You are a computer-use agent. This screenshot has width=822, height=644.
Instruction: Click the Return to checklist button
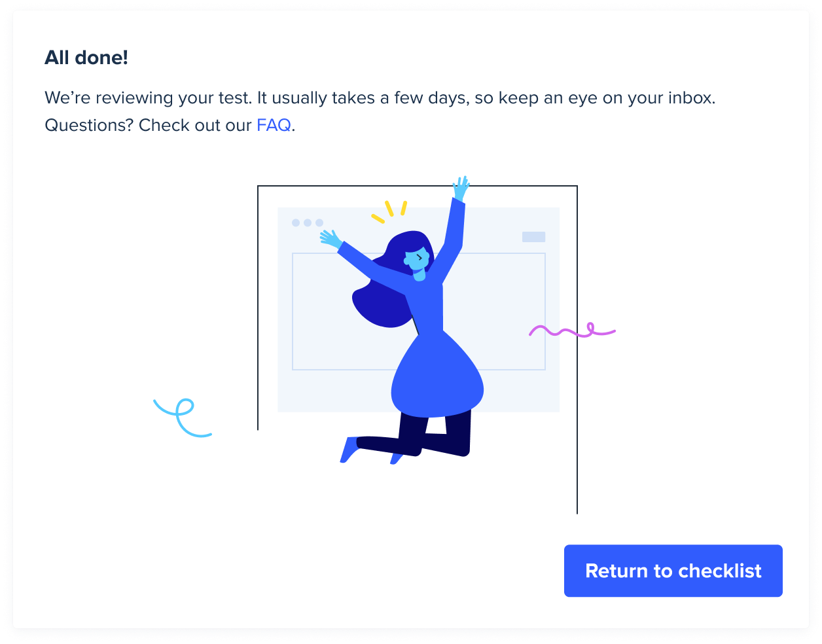tap(673, 571)
